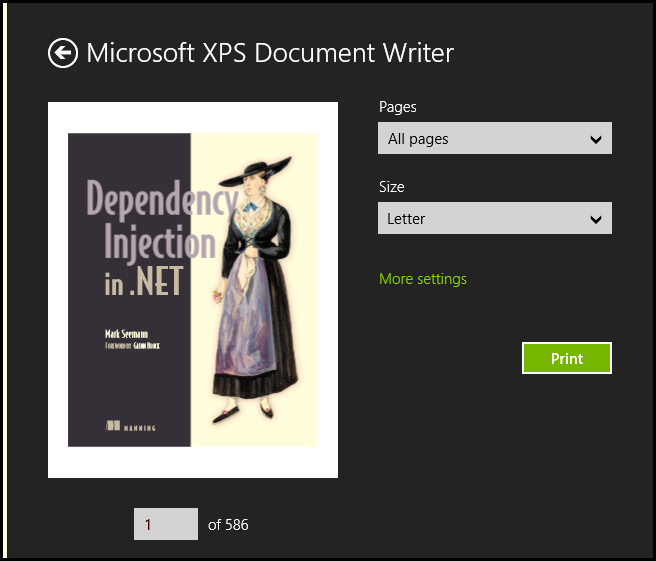Click the green Print button
Viewport: 656px width, 561px height.
[566, 358]
